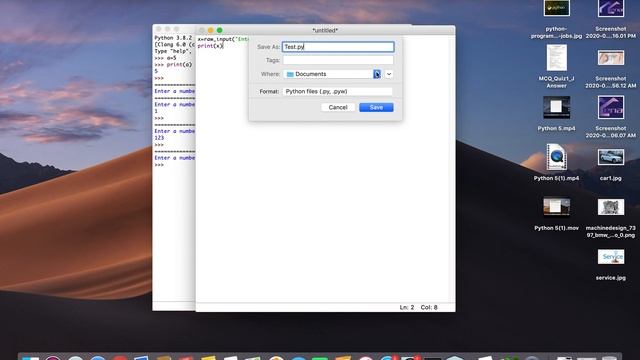Select Screenshot 2020 56.12 AM desktop icon
The width and height of the screenshot is (640, 360).
click(x=611, y=58)
